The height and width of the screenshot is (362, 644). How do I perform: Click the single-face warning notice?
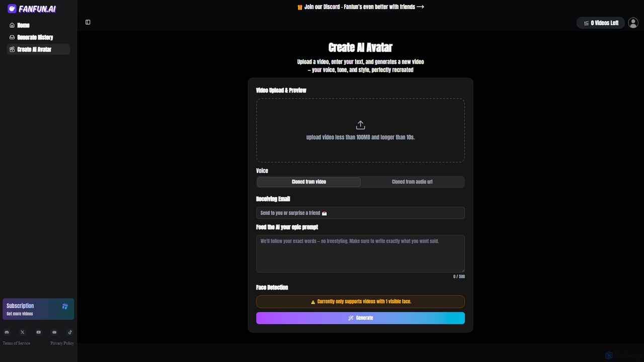[x=360, y=302]
